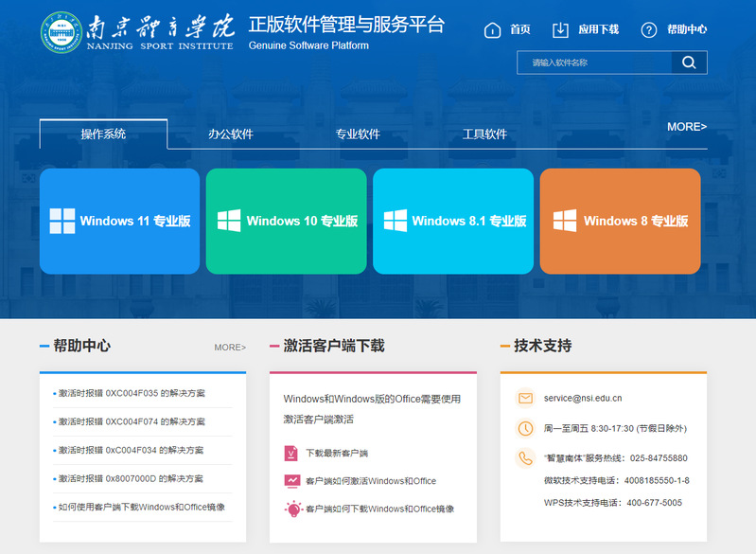Click the 下载最新客户端 download icon
Viewport: 756px width, 554px height.
[x=291, y=453]
